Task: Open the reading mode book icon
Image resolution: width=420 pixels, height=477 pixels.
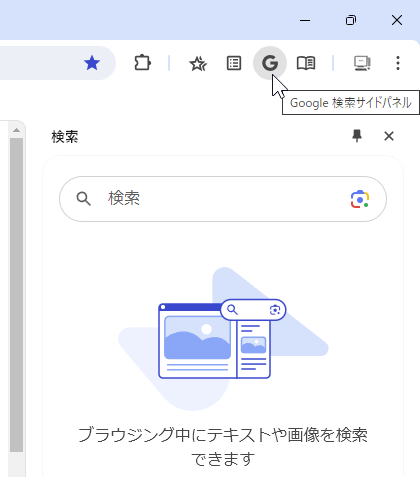Action: pyautogui.click(x=306, y=63)
